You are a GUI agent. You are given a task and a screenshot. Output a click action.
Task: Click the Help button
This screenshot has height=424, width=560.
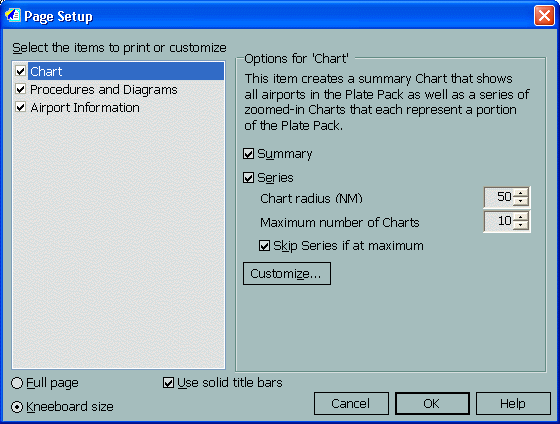(513, 404)
